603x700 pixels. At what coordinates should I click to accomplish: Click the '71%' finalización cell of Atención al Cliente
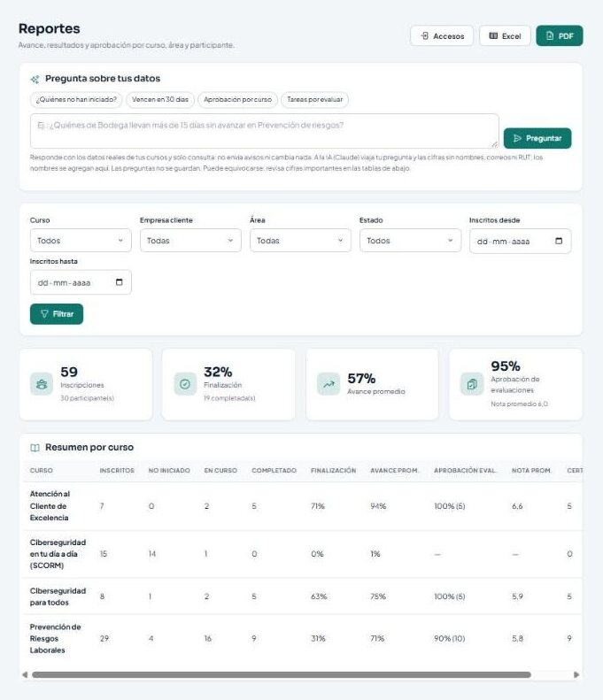318,506
